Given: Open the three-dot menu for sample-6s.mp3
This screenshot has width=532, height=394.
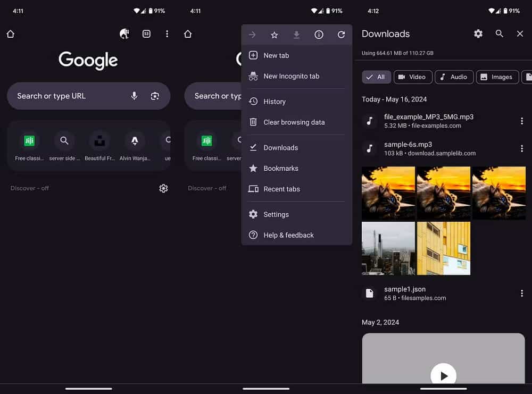Looking at the screenshot, I should point(522,148).
